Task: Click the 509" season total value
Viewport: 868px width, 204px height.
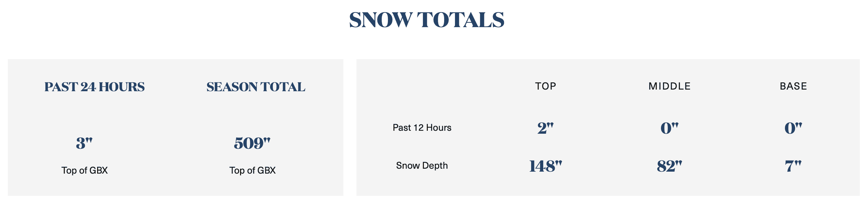Action: pyautogui.click(x=252, y=143)
